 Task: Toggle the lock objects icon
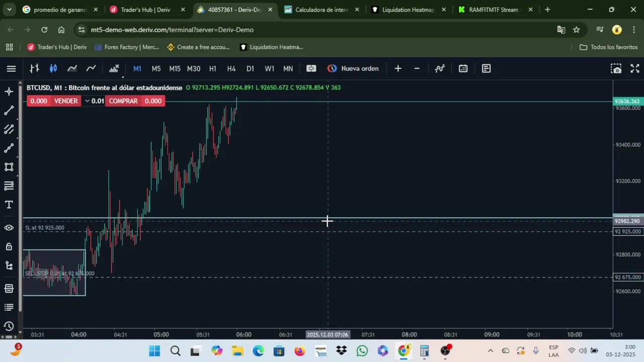pos(9,246)
